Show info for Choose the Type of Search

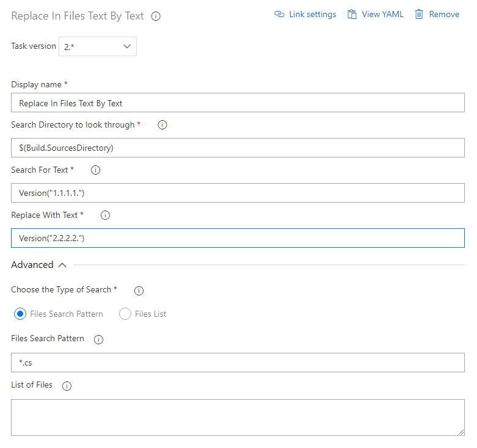pos(139,291)
